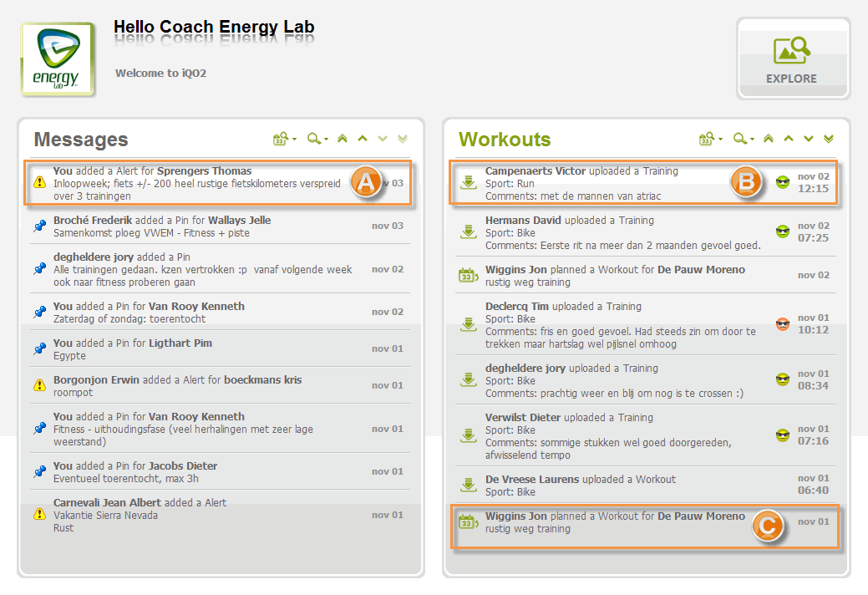Click red smiley on Declercq Tim training

(782, 323)
